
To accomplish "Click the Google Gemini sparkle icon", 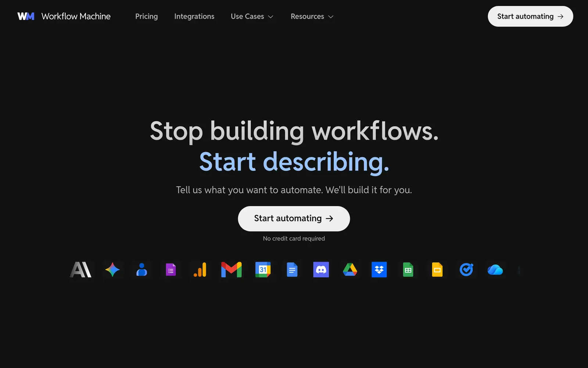I will [x=112, y=270].
